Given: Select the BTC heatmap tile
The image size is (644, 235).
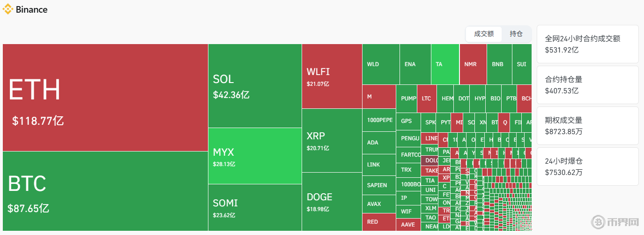Looking at the screenshot, I should point(105,191).
